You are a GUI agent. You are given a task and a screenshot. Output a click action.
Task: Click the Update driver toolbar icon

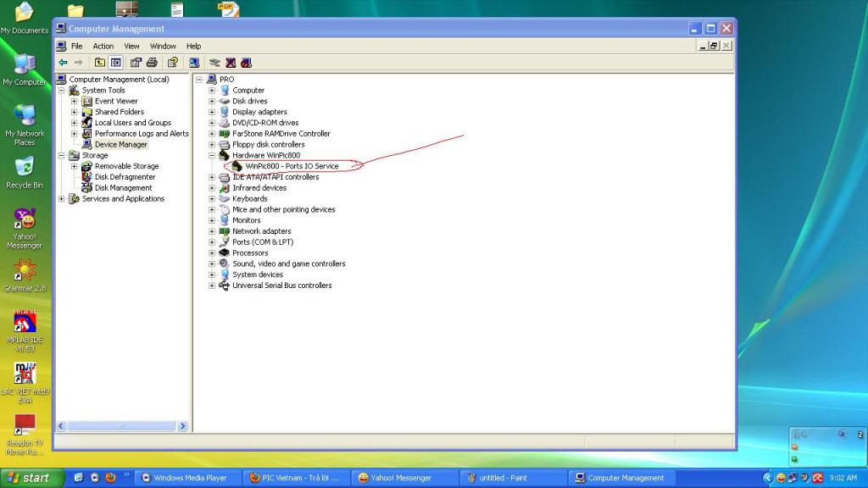(x=214, y=63)
